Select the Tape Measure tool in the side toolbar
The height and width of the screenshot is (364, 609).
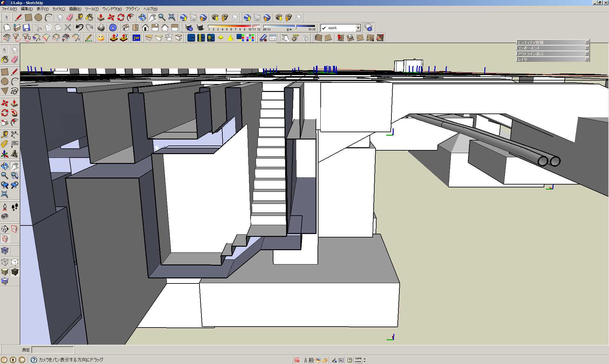[x=4, y=135]
